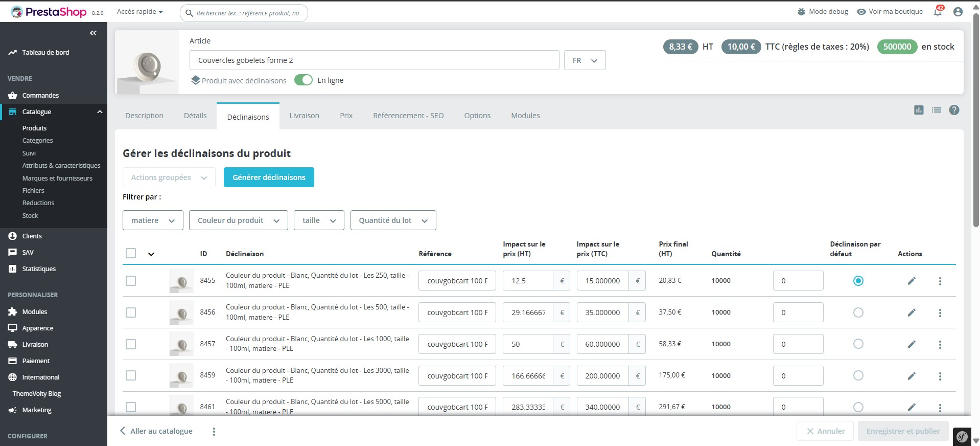The width and height of the screenshot is (980, 446).
Task: Open the user profile icon
Action: pos(958,12)
